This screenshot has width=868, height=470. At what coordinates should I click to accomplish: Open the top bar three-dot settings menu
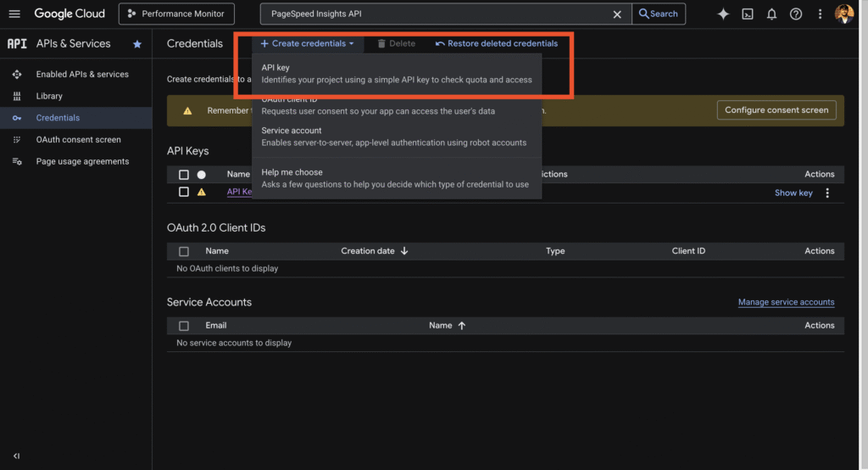(820, 14)
